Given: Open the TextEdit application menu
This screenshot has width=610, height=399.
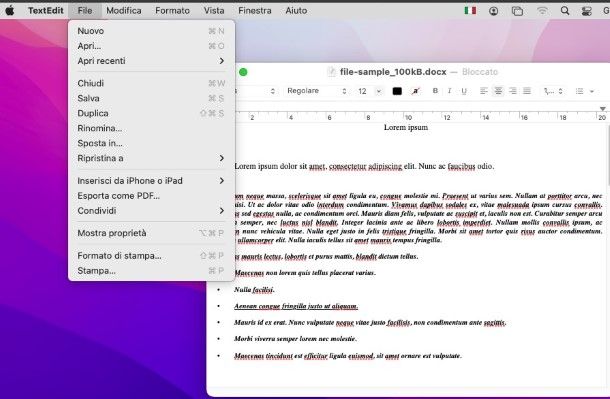Looking at the screenshot, I should (x=46, y=10).
